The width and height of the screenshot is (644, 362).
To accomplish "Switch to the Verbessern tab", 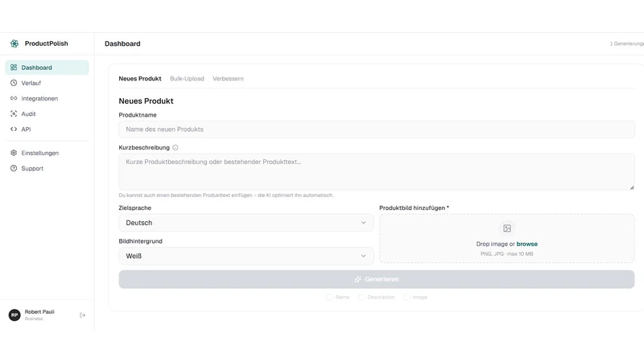I will (228, 79).
